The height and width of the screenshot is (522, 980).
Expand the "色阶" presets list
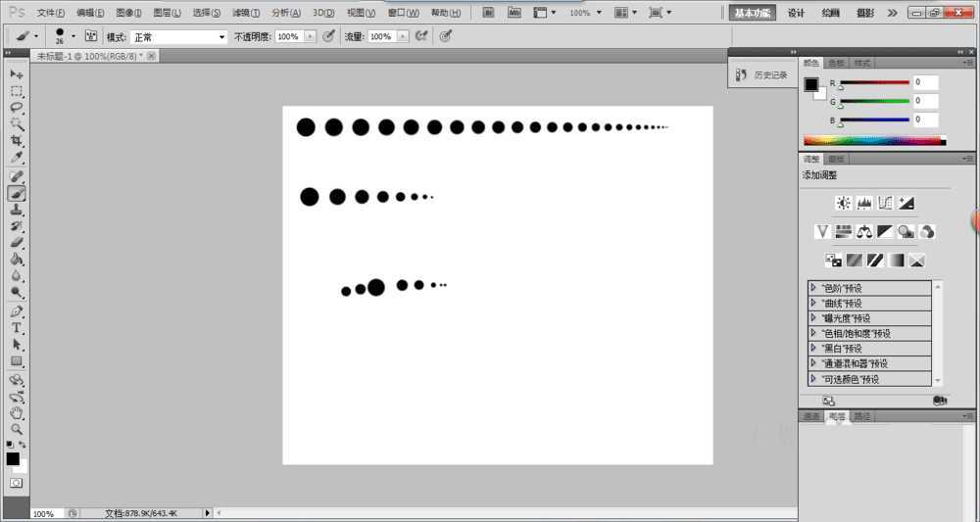[813, 288]
